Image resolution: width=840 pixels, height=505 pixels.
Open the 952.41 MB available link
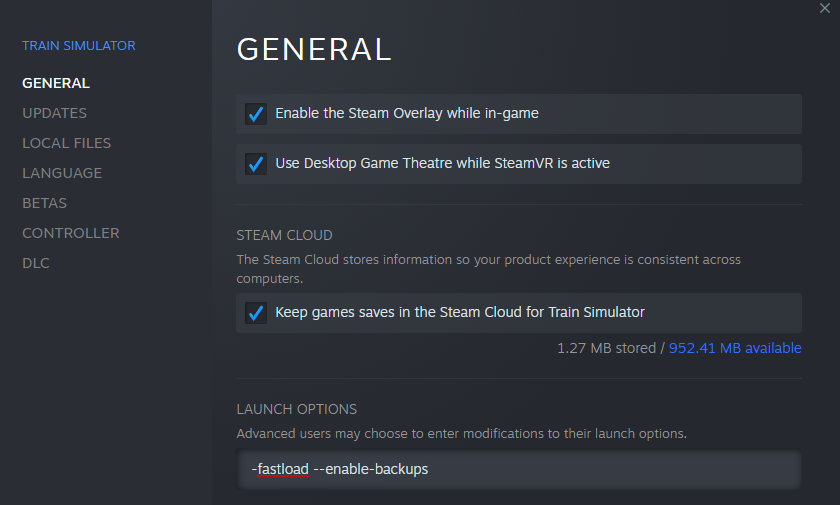[x=735, y=348]
